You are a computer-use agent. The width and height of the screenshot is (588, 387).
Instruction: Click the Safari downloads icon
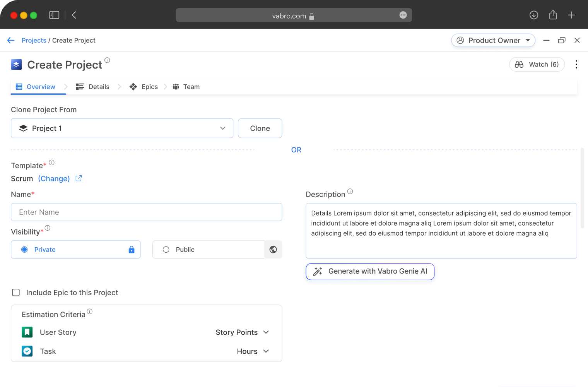(534, 15)
